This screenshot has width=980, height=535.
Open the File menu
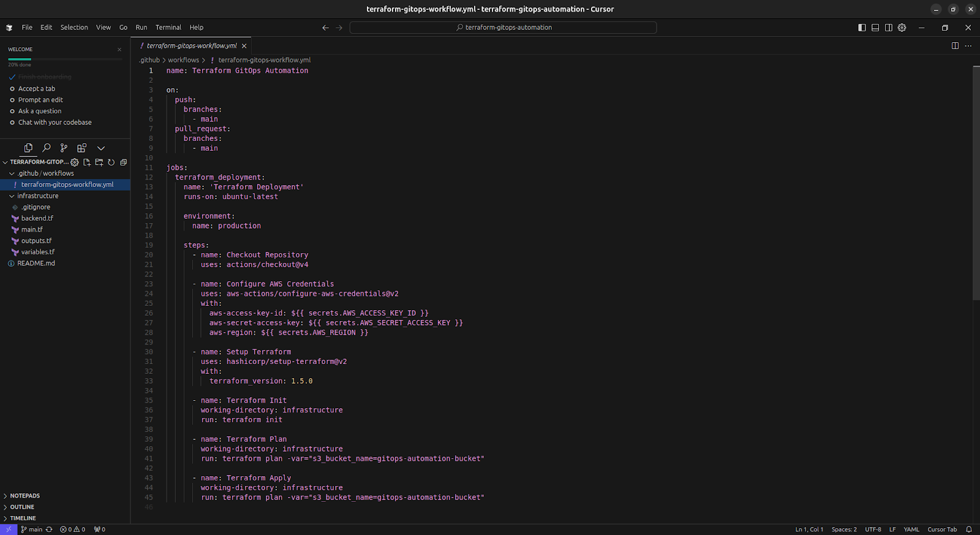(x=27, y=28)
